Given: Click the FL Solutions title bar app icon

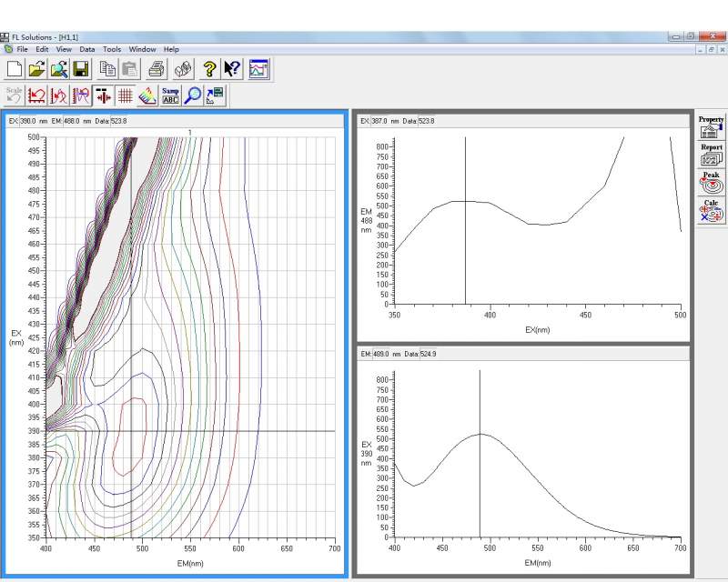Looking at the screenshot, I should click(x=5, y=37).
